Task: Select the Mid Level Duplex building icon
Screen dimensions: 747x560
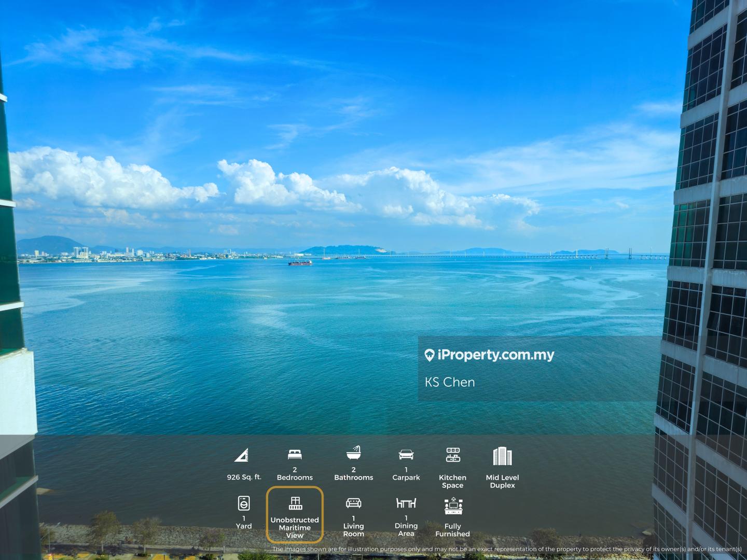Action: (502, 456)
